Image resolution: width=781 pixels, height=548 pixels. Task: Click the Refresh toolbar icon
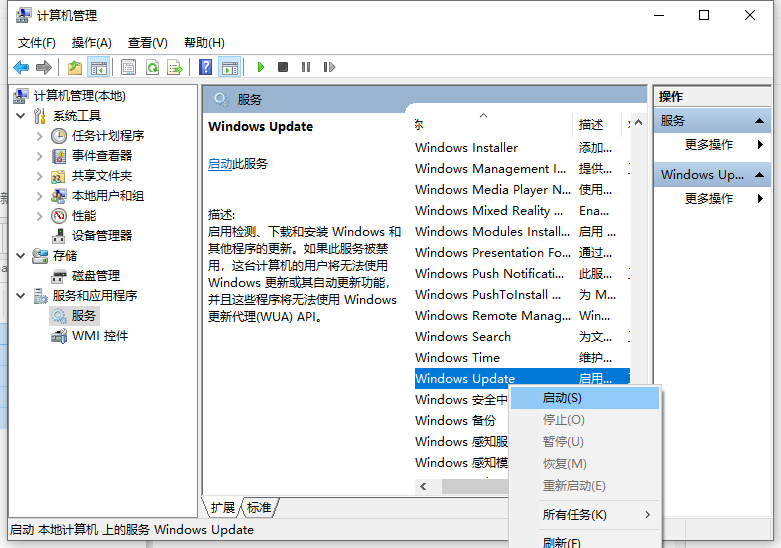(x=152, y=67)
